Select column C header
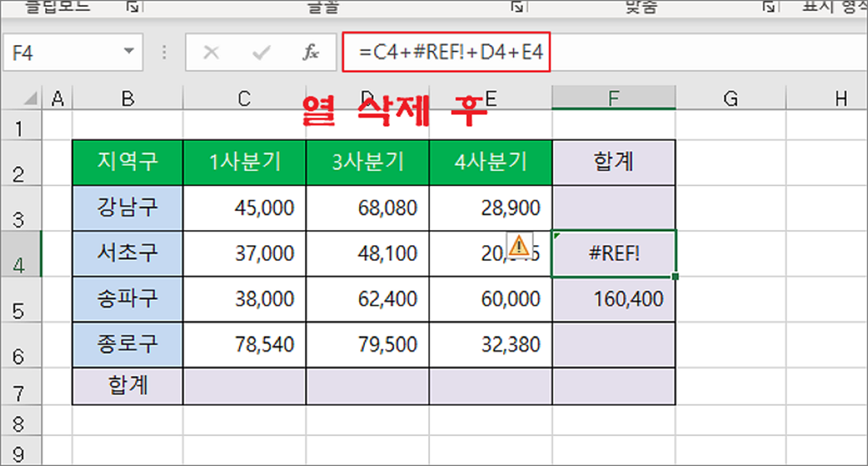This screenshot has height=466, width=868. (x=245, y=100)
